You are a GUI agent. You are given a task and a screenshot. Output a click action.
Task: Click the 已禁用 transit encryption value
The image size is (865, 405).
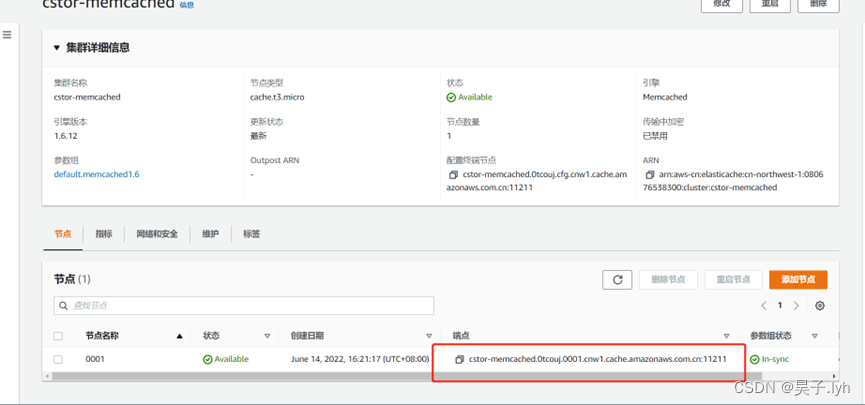[655, 136]
